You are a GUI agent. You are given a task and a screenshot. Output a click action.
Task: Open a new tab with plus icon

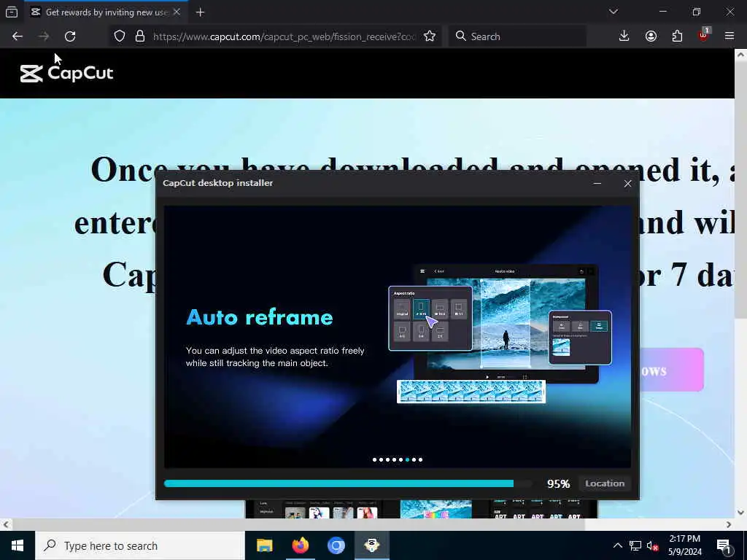pos(200,12)
